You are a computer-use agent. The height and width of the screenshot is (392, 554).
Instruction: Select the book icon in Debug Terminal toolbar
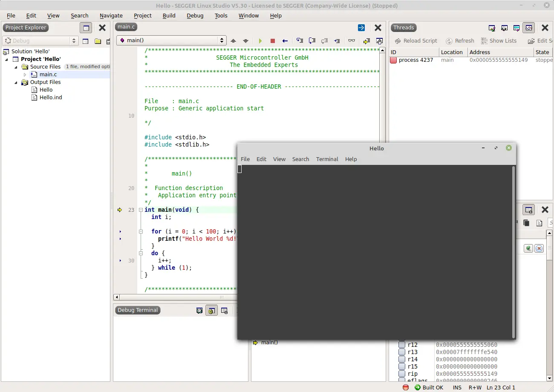199,310
